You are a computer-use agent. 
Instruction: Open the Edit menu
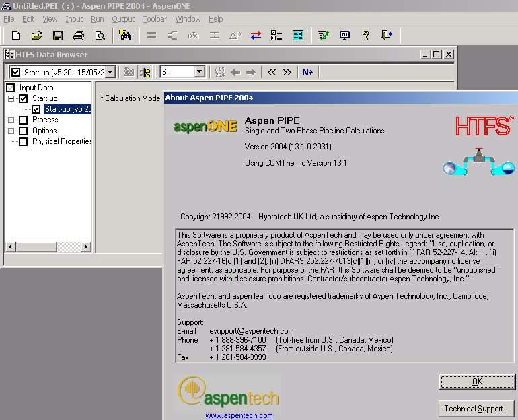[28, 19]
